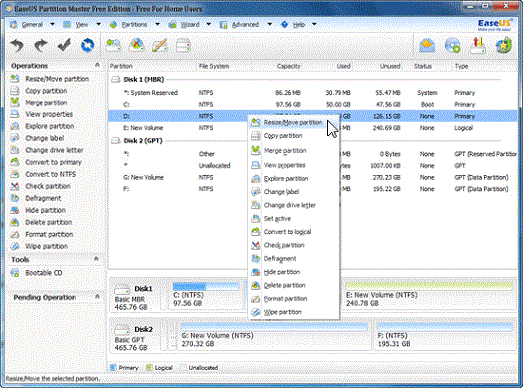Click the envelope icon in top-right toolbar
Screen dimensions: 523x388
pos(427,45)
